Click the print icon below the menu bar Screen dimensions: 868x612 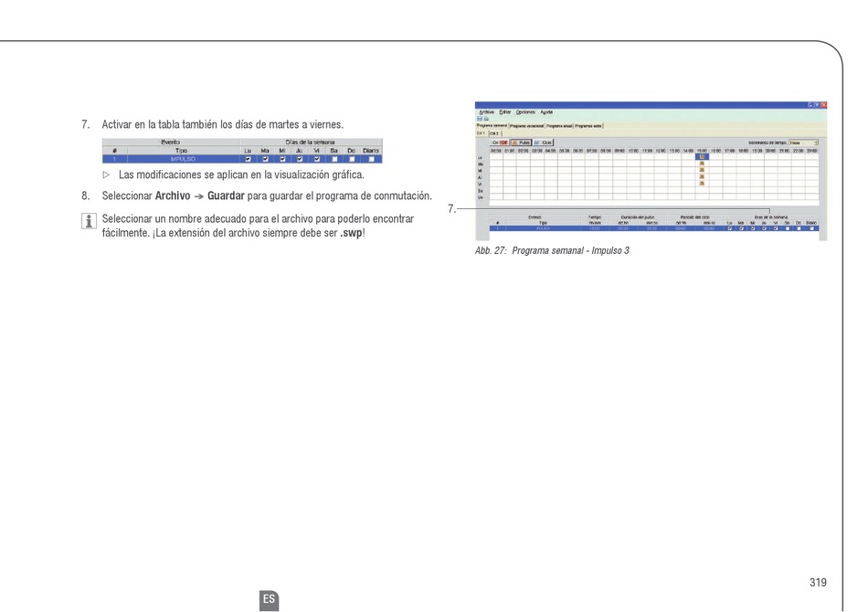pyautogui.click(x=487, y=119)
